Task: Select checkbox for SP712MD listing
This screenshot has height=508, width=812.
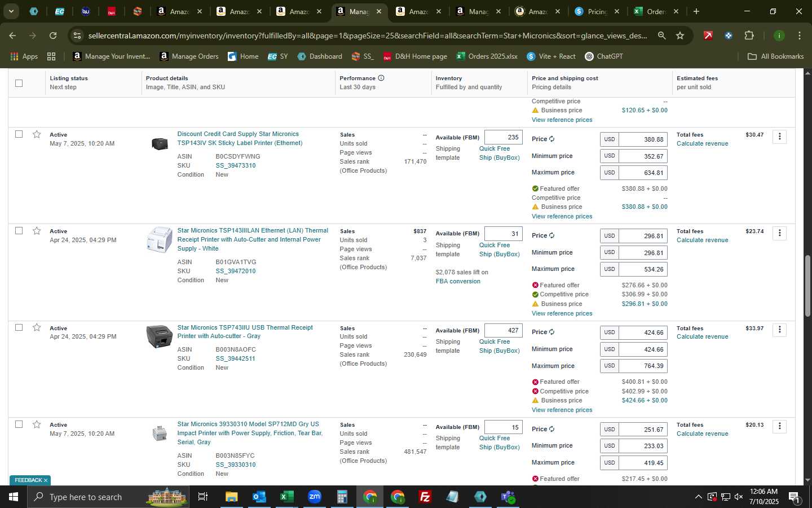Action: click(x=19, y=424)
